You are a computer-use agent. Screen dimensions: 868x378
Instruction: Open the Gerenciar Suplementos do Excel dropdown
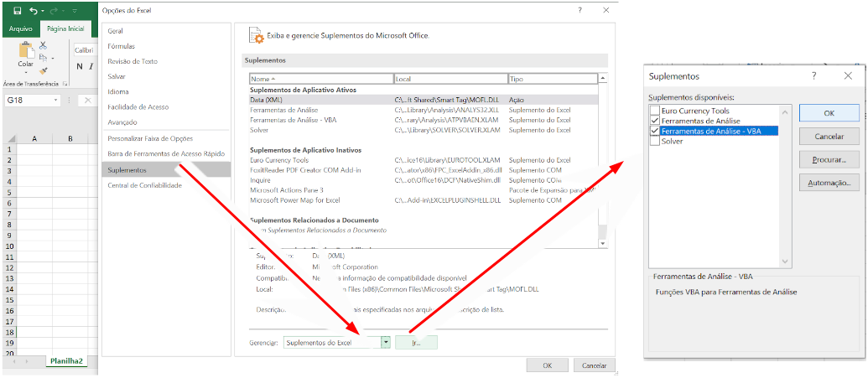pos(385,342)
